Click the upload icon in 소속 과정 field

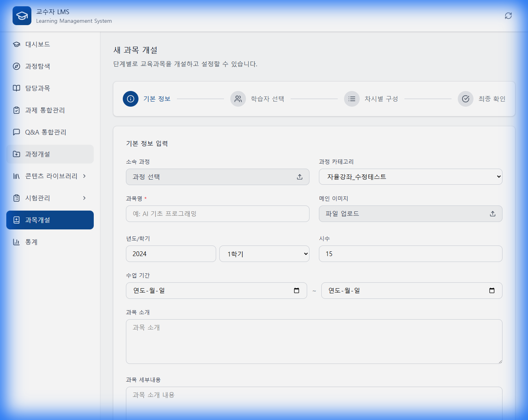click(299, 177)
